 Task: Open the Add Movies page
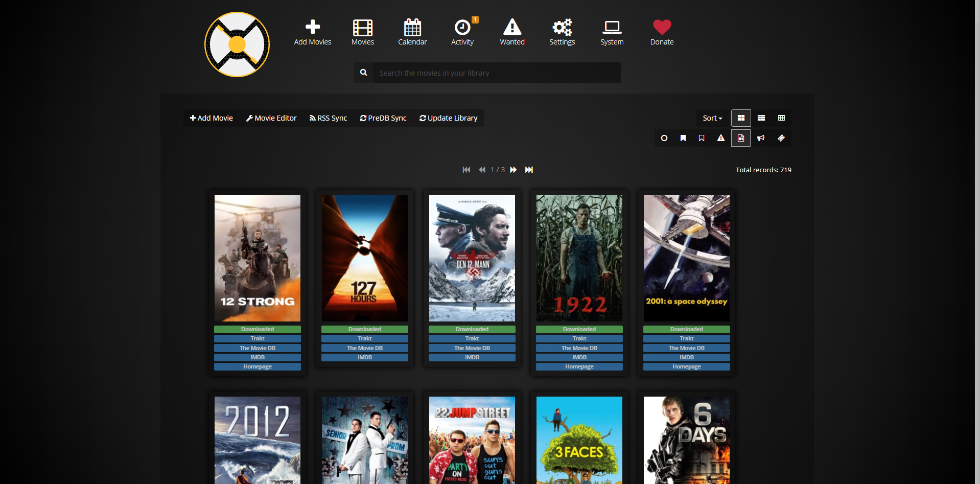312,32
